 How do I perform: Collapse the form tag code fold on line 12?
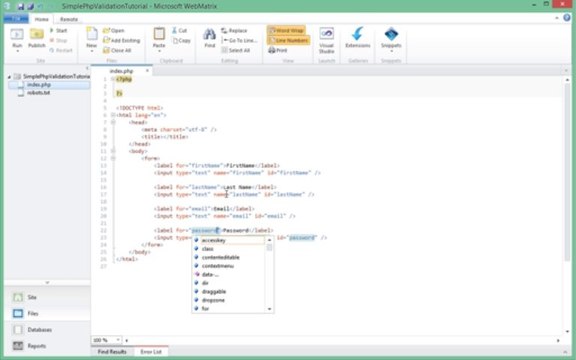(x=113, y=158)
